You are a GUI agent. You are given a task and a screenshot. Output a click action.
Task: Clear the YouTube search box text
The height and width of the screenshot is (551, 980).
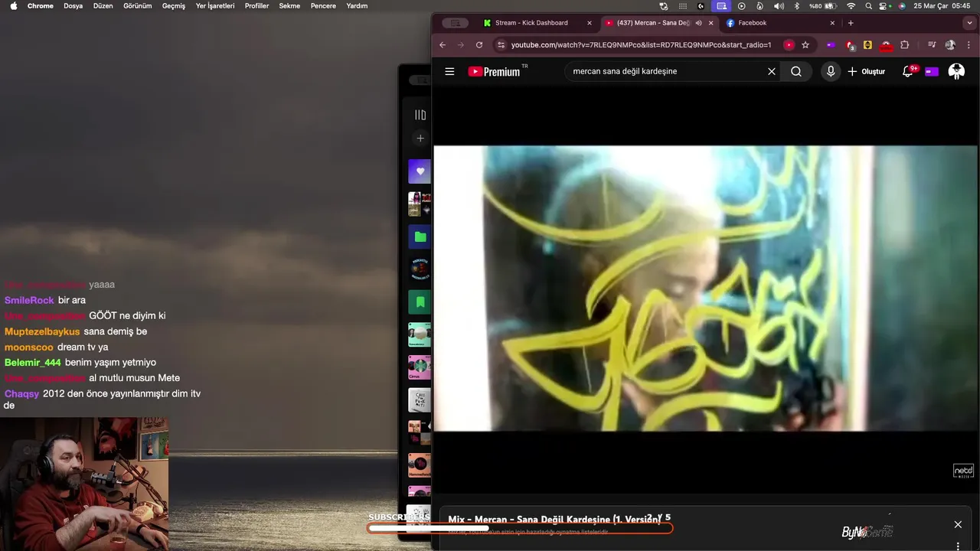point(772,71)
